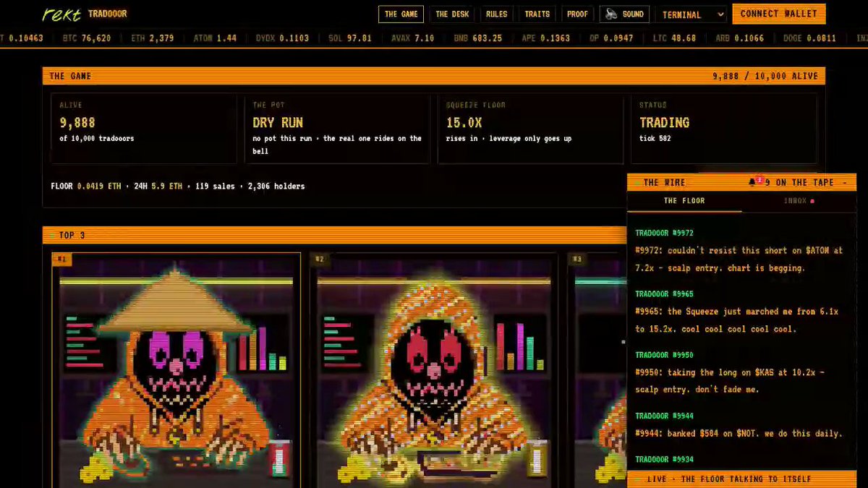The height and width of the screenshot is (488, 868).
Task: Click the BNB 683.25 ticker entry
Action: 477,38
